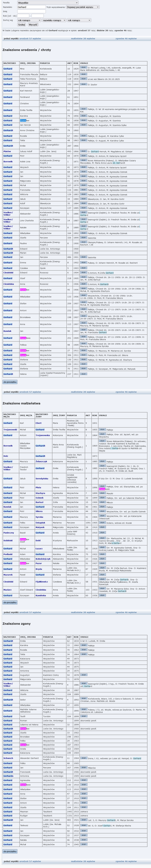Click 'do początku' below the marriages table

click(x=10, y=602)
